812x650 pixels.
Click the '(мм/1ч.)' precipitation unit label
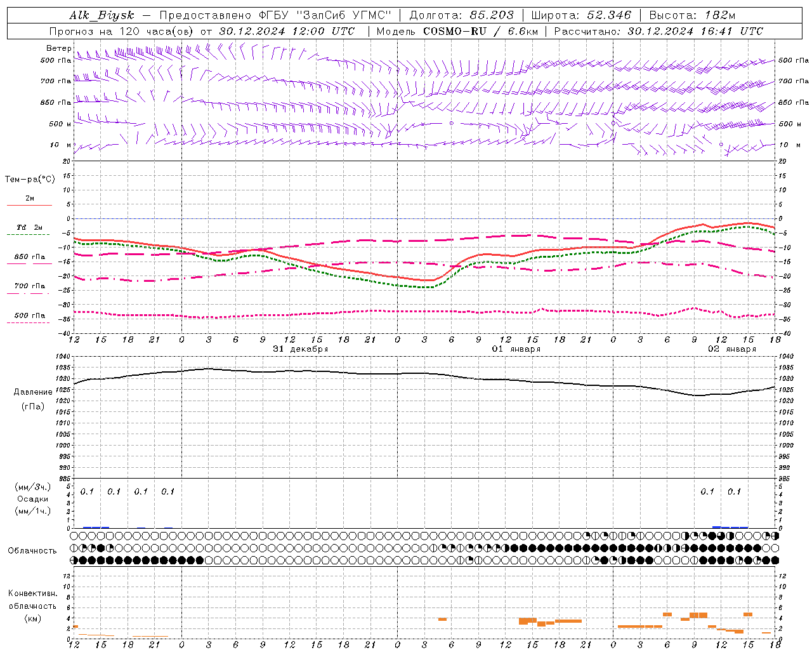click(x=33, y=512)
